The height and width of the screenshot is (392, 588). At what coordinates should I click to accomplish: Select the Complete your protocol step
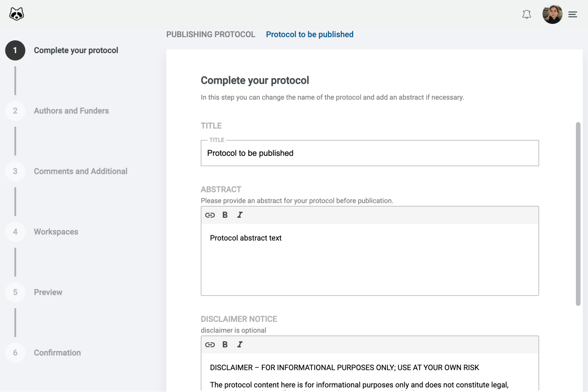coord(77,50)
